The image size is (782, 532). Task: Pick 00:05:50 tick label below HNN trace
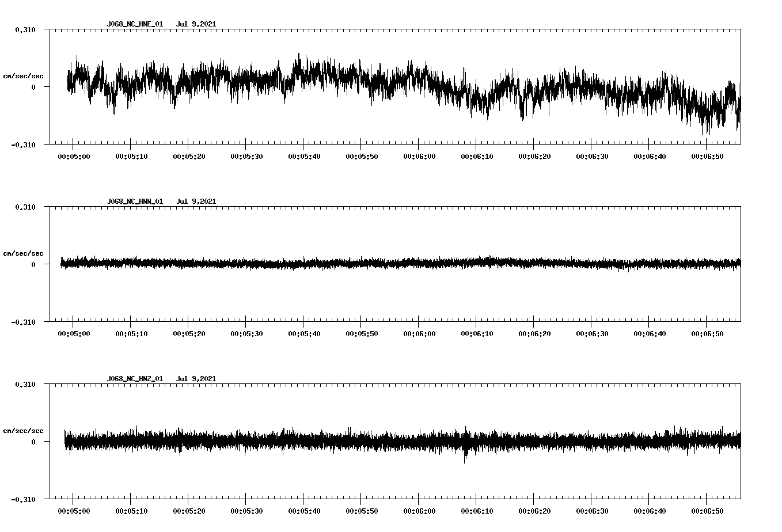[x=362, y=334]
